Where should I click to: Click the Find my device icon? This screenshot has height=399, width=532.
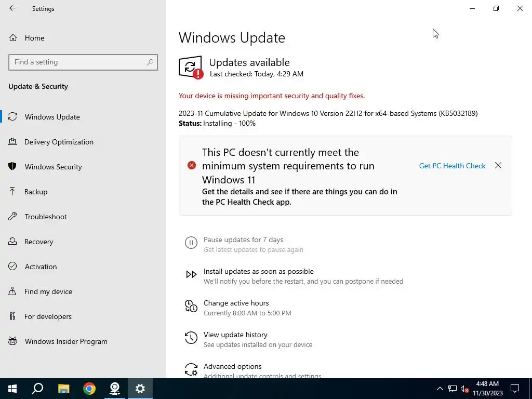(x=12, y=291)
